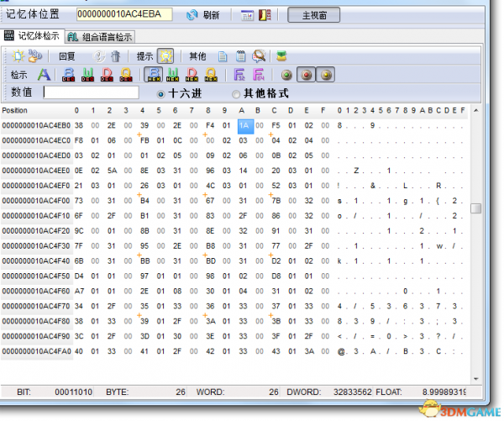
Task: Click the exit door icon beside 刷新
Action: [x=265, y=15]
